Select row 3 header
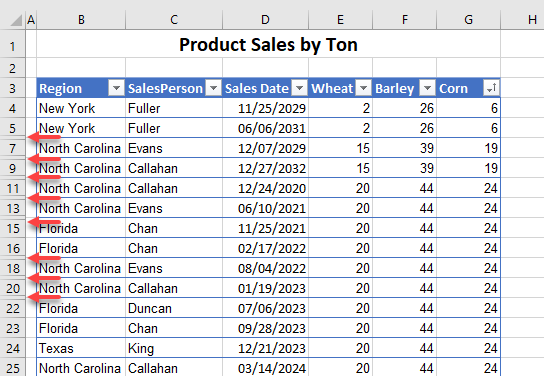 (12, 88)
